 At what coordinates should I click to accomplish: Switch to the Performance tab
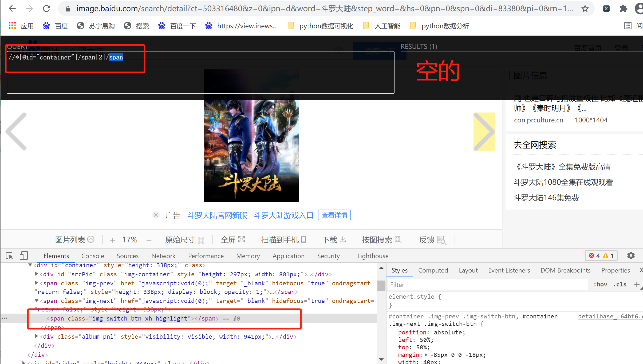tap(206, 256)
